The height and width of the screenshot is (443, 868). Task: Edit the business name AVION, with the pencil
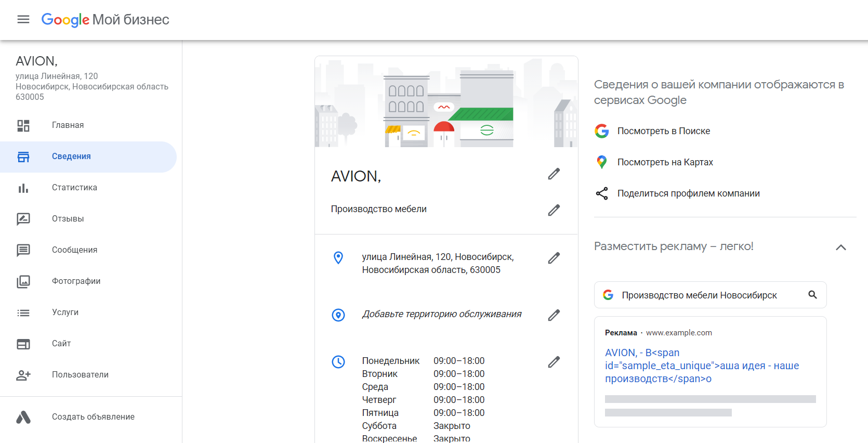tap(554, 174)
